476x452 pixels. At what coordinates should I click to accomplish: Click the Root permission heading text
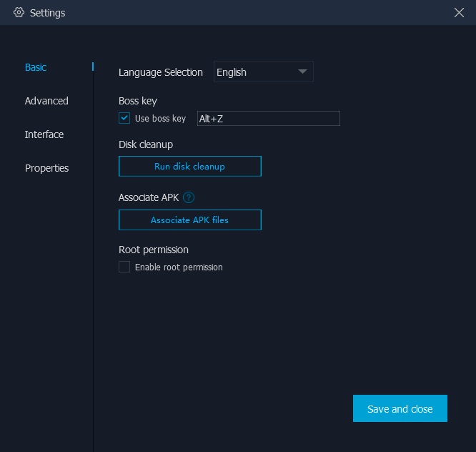(153, 250)
